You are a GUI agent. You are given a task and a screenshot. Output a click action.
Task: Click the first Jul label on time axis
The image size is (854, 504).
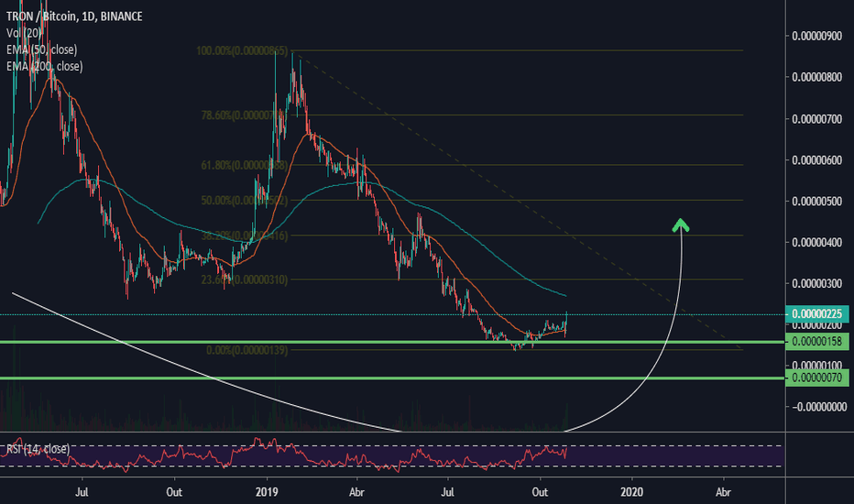pyautogui.click(x=82, y=493)
